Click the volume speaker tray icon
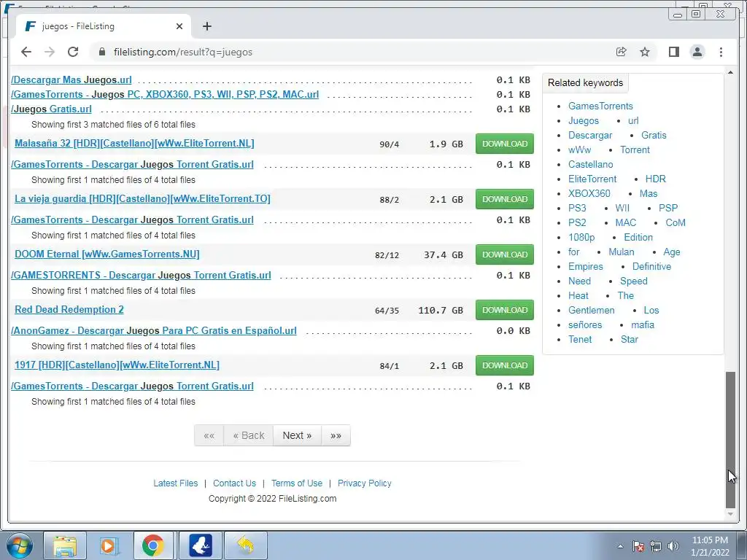This screenshot has width=747, height=560. click(673, 546)
